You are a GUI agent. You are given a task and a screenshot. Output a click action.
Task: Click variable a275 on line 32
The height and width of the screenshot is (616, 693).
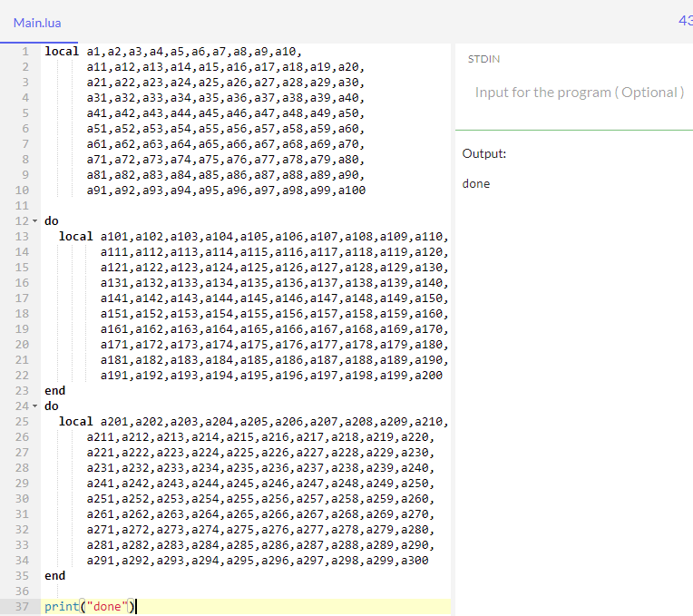tap(240, 530)
